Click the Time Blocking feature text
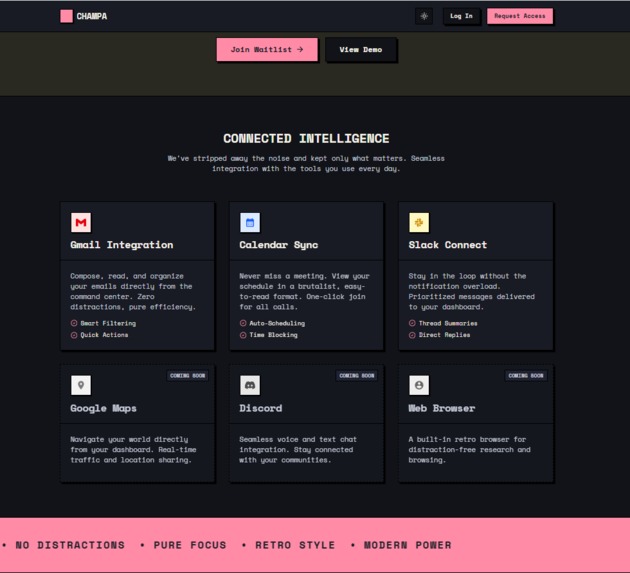 (274, 335)
